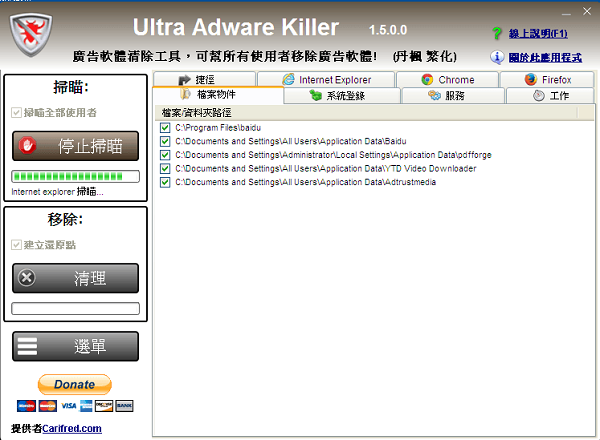
Task: Switch to the 系統登錄 tab
Action: (x=342, y=95)
